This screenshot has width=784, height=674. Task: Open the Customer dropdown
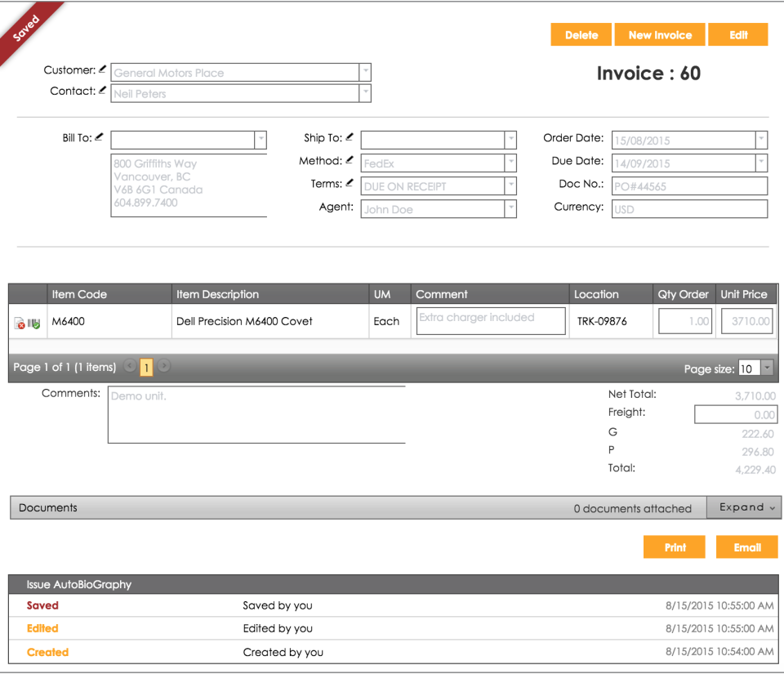coord(366,73)
